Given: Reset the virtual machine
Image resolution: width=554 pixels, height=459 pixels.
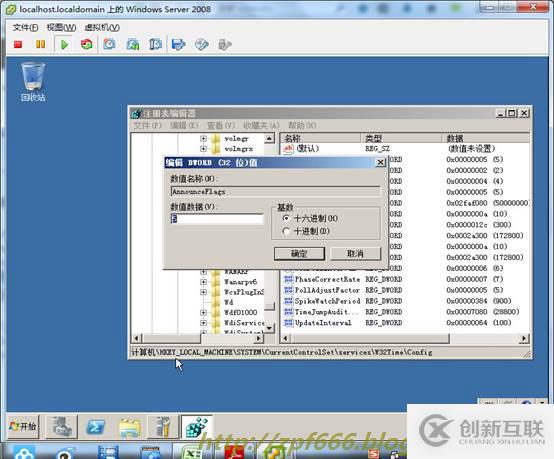Looking at the screenshot, I should click(86, 44).
